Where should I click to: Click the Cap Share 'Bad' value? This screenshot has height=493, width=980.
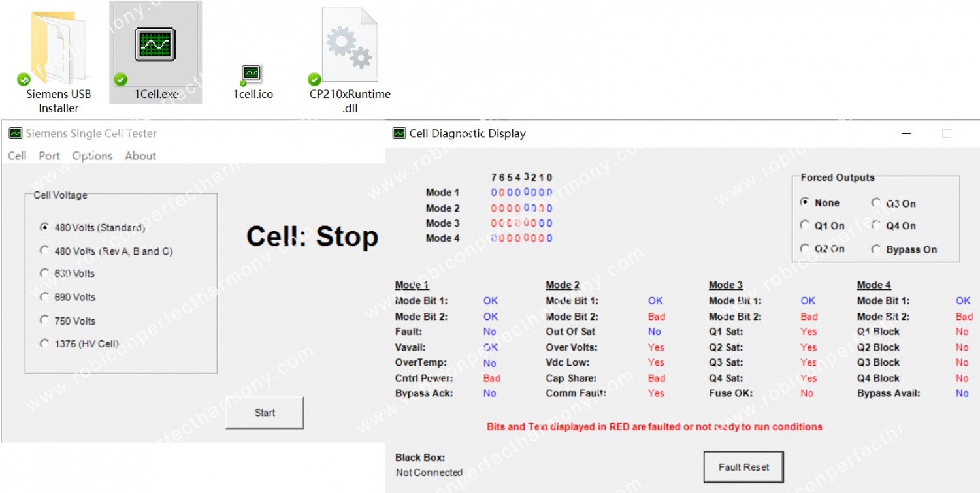[x=657, y=379]
